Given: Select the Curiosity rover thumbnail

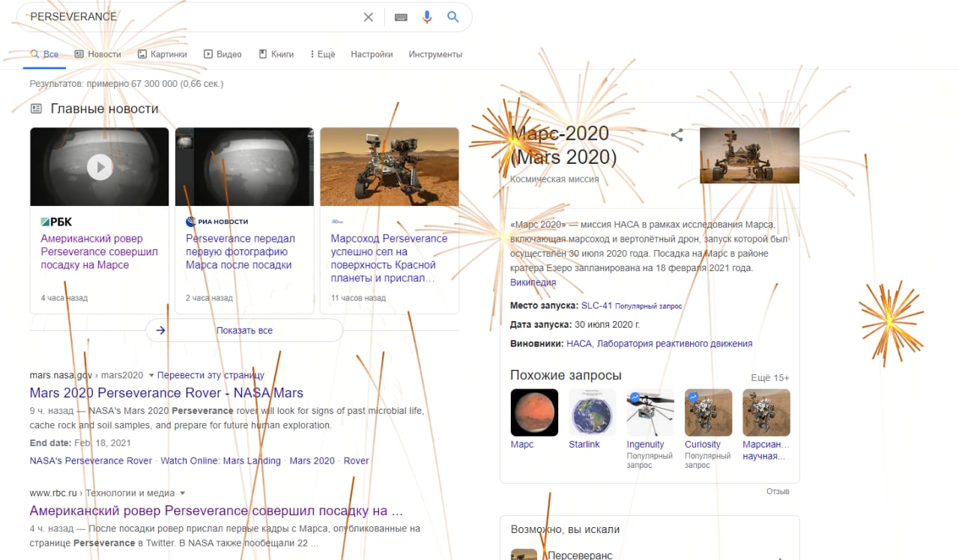Looking at the screenshot, I should point(708,413).
